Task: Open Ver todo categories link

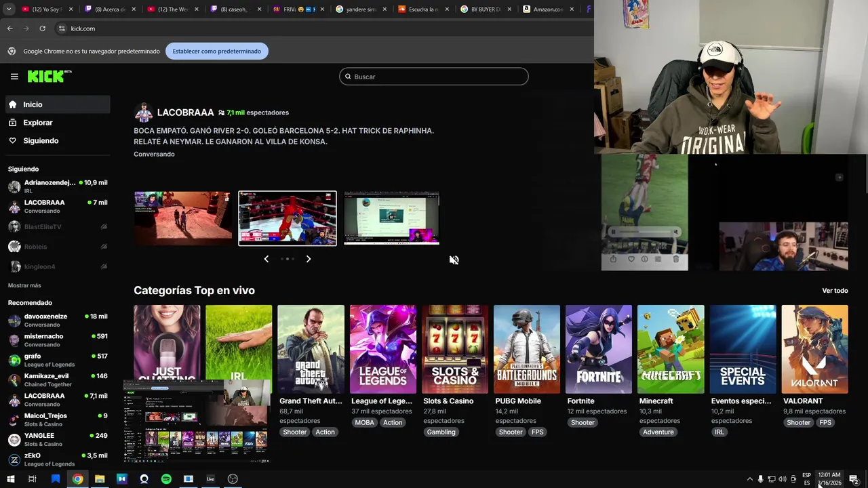Action: (x=835, y=291)
